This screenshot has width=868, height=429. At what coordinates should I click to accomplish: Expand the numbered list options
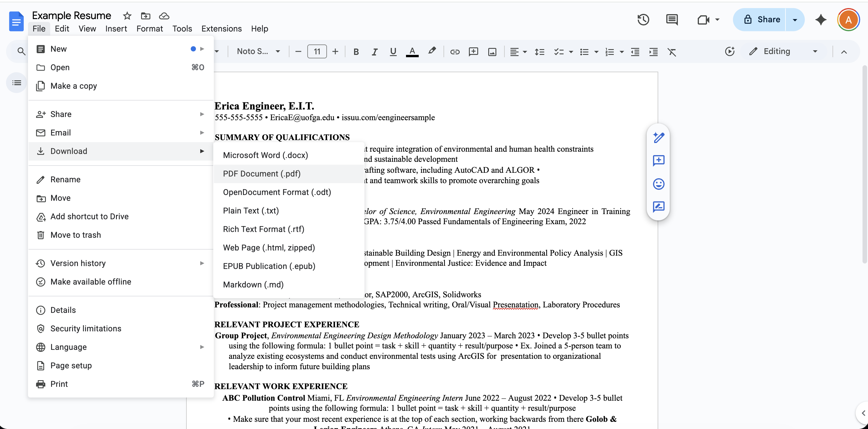(622, 52)
